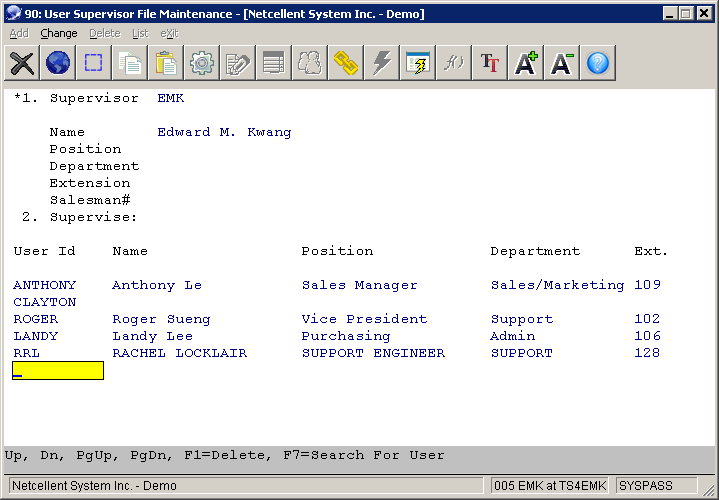
Task: Open the gear settings toolbar icon
Action: pos(202,63)
